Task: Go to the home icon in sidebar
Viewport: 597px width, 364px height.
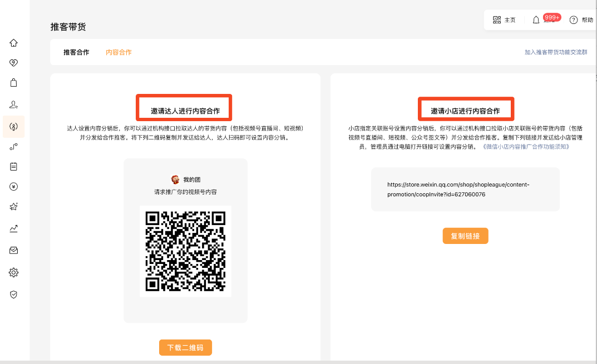Action: 14,43
